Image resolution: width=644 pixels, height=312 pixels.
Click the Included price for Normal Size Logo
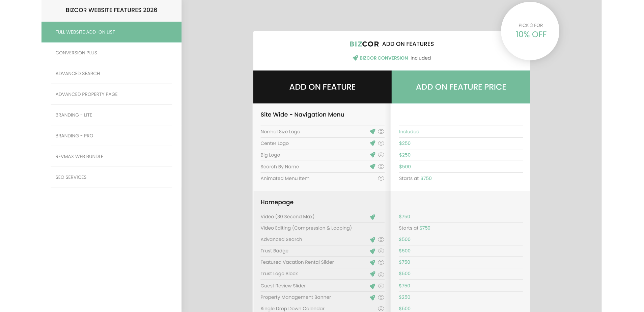click(x=409, y=132)
